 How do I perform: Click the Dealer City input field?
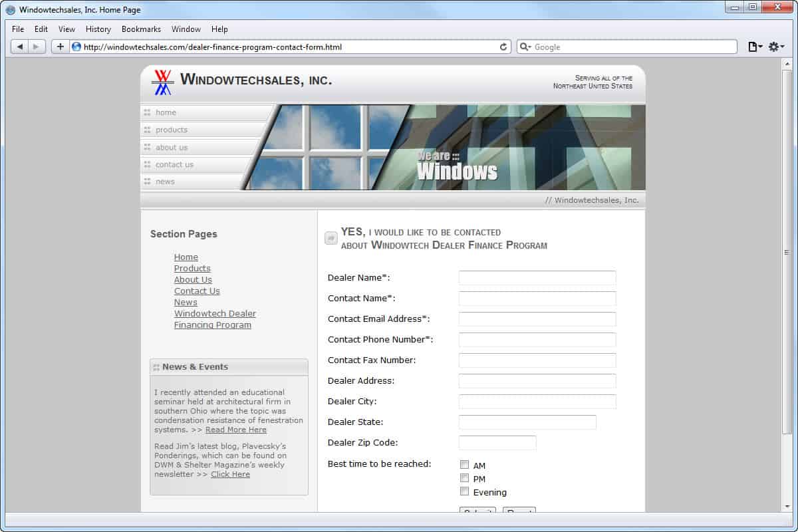pyautogui.click(x=537, y=402)
